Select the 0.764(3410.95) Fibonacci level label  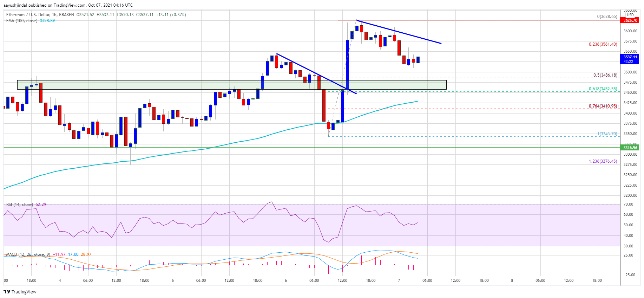pyautogui.click(x=603, y=106)
